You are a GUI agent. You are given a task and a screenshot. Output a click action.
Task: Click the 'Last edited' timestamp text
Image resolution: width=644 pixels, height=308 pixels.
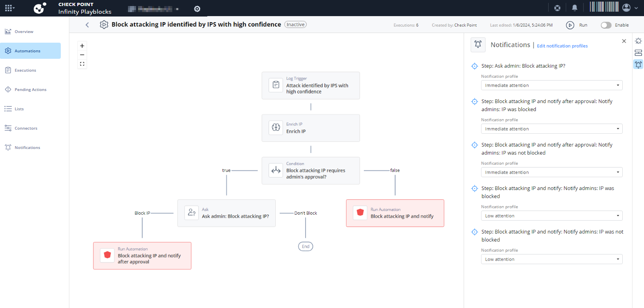click(x=521, y=25)
